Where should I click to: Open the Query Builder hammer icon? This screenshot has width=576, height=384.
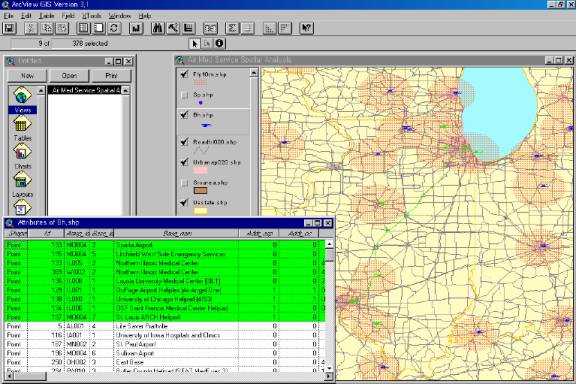[173, 28]
